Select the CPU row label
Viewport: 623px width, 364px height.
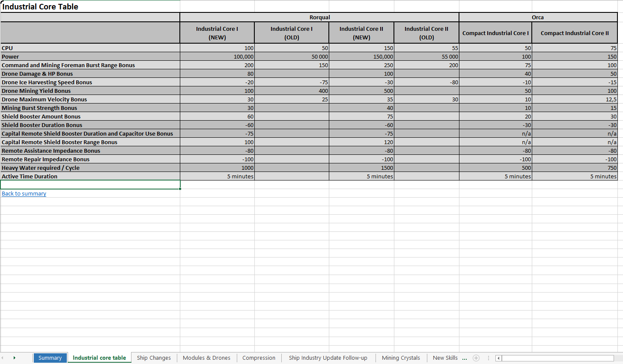pos(90,48)
